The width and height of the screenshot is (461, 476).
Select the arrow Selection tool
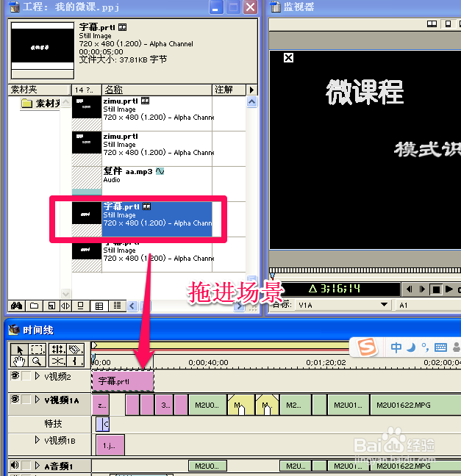(x=20, y=350)
